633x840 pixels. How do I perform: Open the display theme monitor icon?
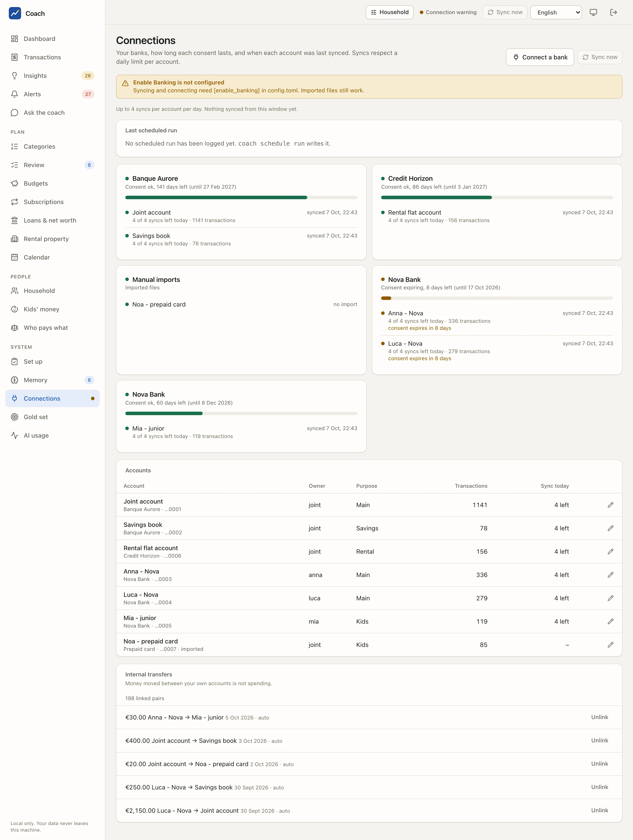click(x=593, y=13)
